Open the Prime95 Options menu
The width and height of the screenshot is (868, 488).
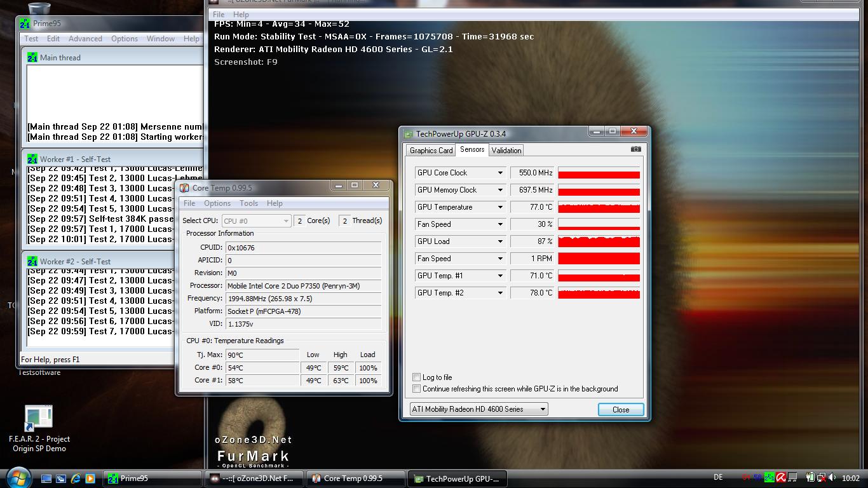pyautogui.click(x=125, y=39)
